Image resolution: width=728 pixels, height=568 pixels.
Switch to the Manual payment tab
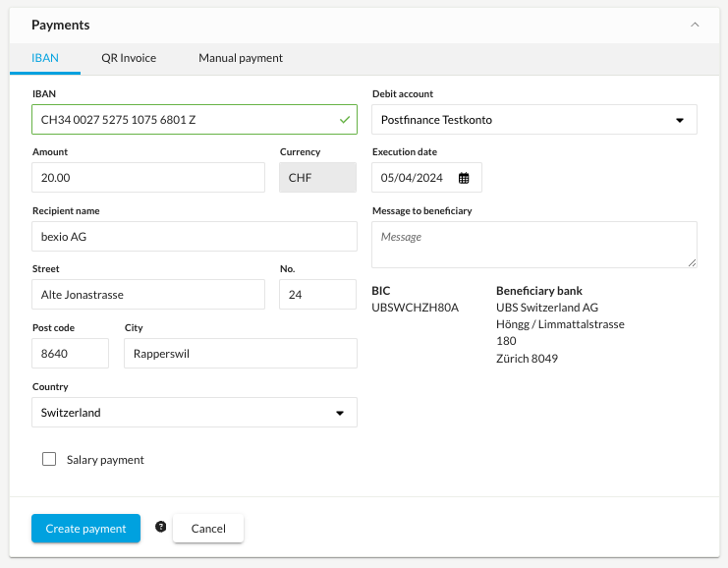point(241,58)
